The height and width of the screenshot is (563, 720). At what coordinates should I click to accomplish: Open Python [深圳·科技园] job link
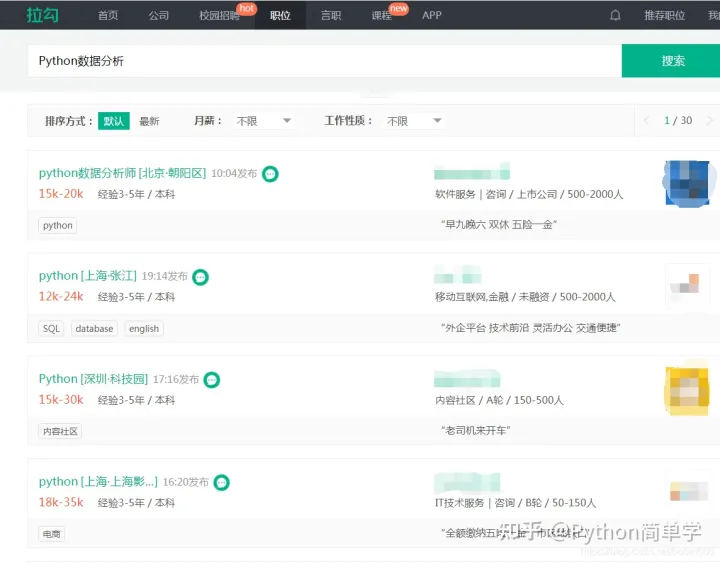coord(93,379)
